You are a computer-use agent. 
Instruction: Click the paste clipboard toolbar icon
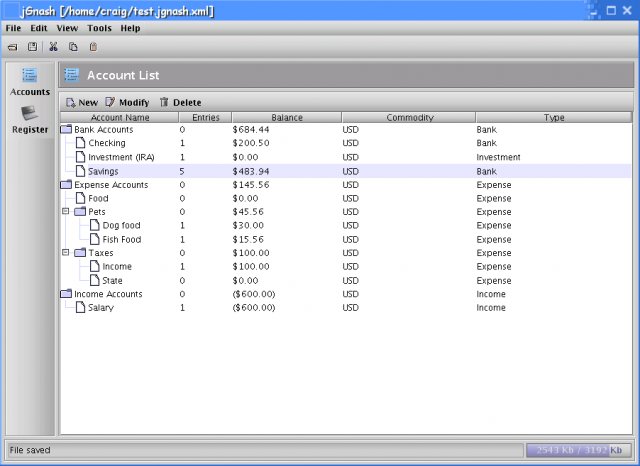93,47
